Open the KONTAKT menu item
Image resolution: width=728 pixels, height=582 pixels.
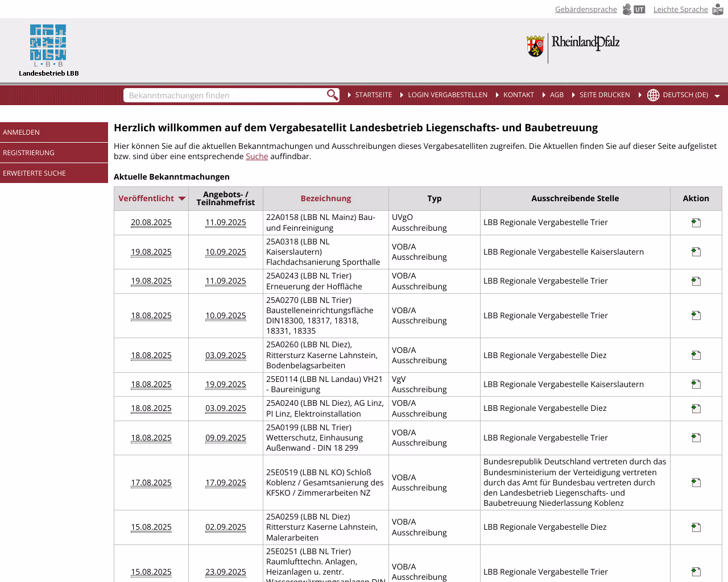point(518,95)
